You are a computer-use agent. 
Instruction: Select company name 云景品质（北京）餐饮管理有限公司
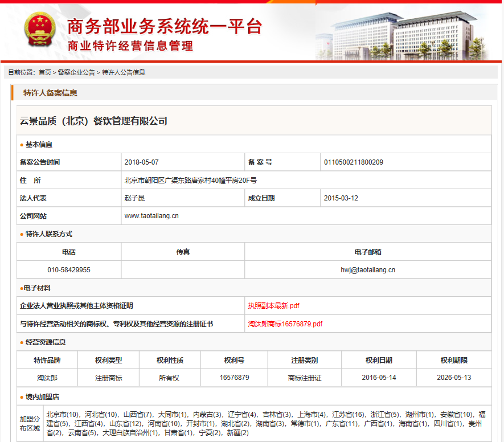(x=93, y=121)
